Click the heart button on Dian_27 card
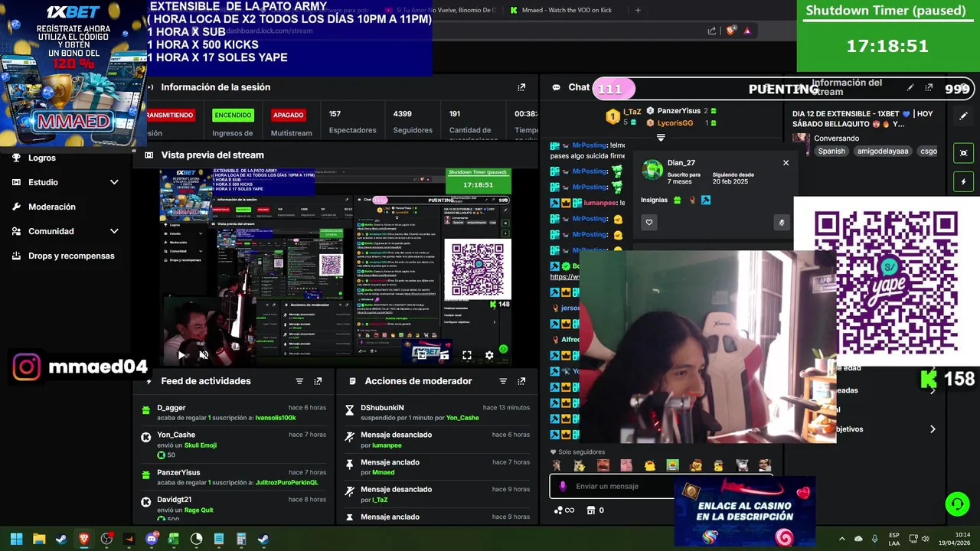 649,223
